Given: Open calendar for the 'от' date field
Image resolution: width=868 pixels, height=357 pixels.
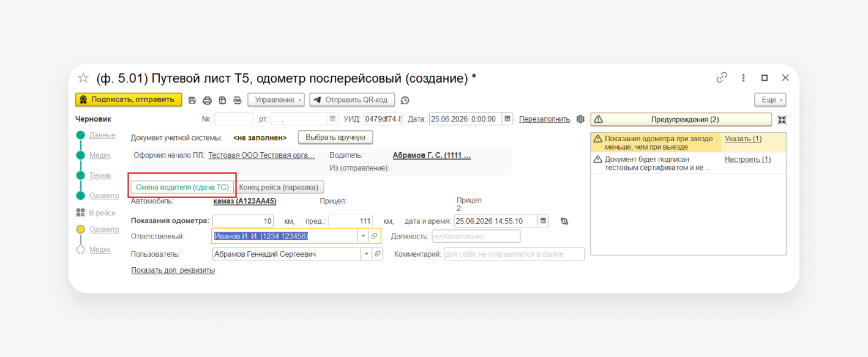Looking at the screenshot, I should (333, 119).
